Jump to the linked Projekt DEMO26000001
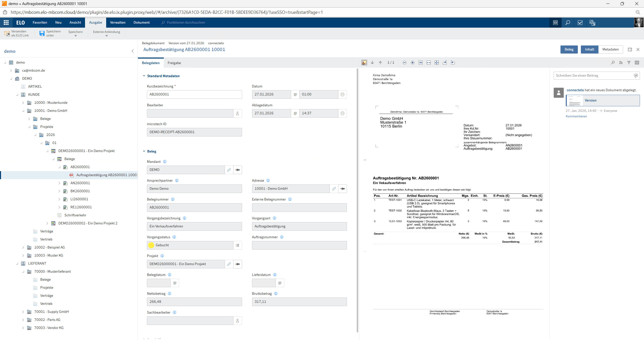The image size is (644, 340). pos(237,264)
